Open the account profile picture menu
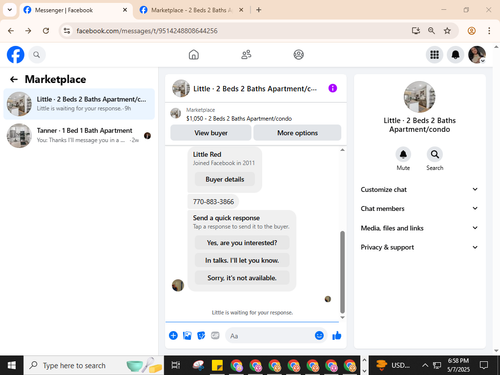500x375 pixels. coord(477,55)
